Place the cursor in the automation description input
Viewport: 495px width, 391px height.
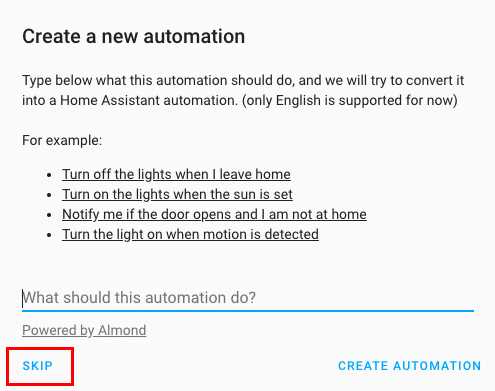click(248, 298)
